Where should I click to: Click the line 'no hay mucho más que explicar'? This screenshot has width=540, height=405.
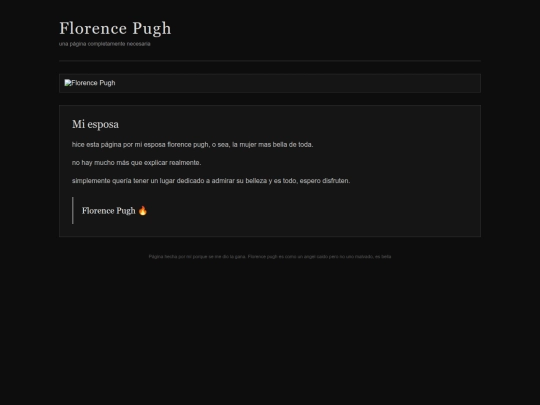tap(136, 163)
